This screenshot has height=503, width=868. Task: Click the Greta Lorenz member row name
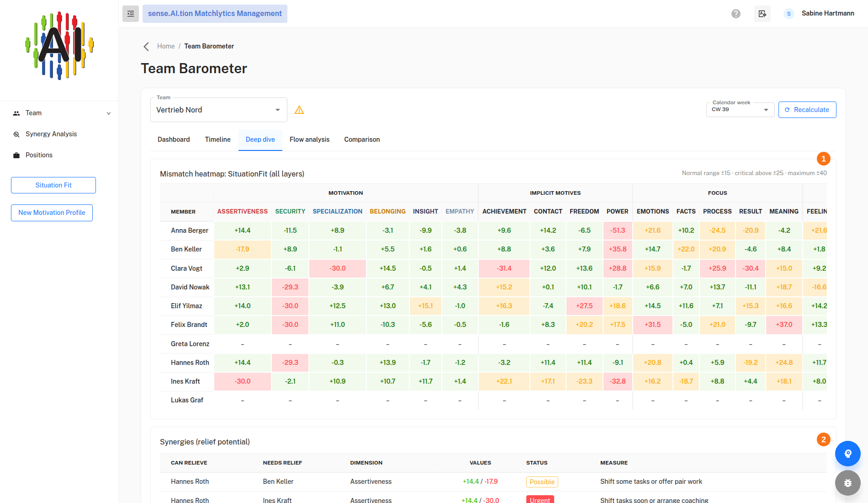click(190, 344)
